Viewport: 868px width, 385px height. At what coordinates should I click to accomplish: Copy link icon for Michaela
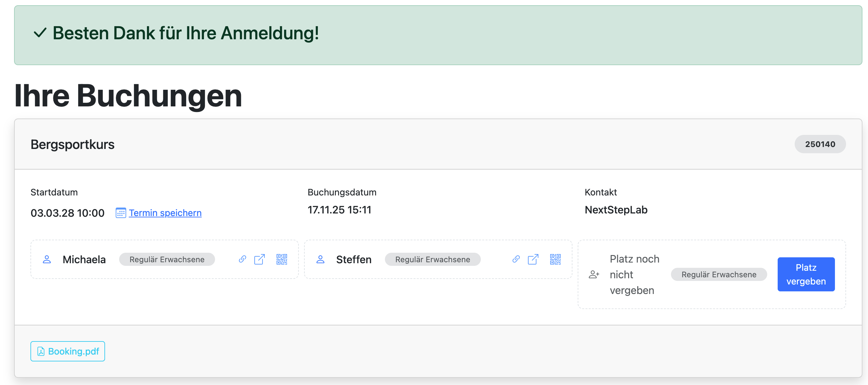pyautogui.click(x=242, y=259)
